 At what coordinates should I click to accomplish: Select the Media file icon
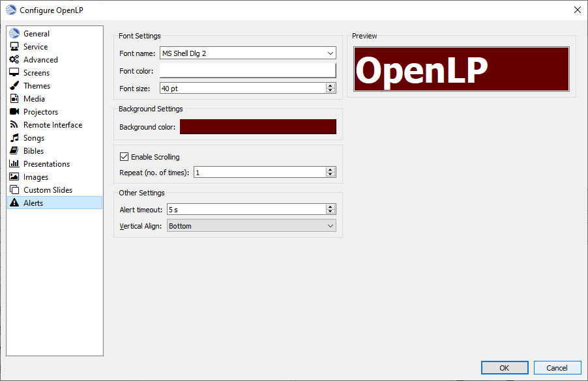pyautogui.click(x=14, y=98)
